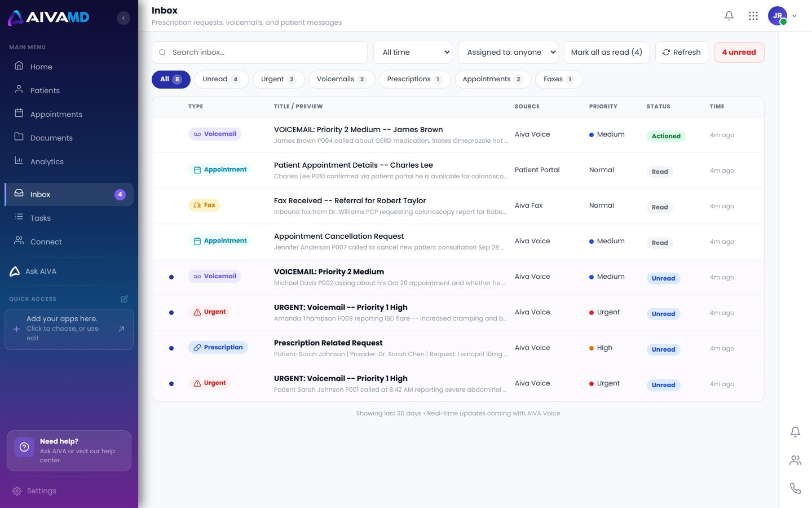Open the Assigned to: anyone dropdown
The image size is (812, 508).
[x=508, y=52]
